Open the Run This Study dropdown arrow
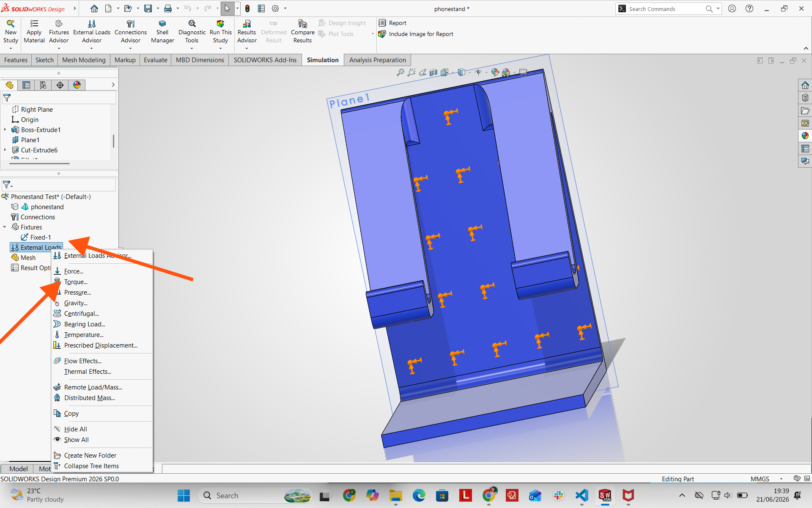The width and height of the screenshot is (812, 508). point(220,48)
